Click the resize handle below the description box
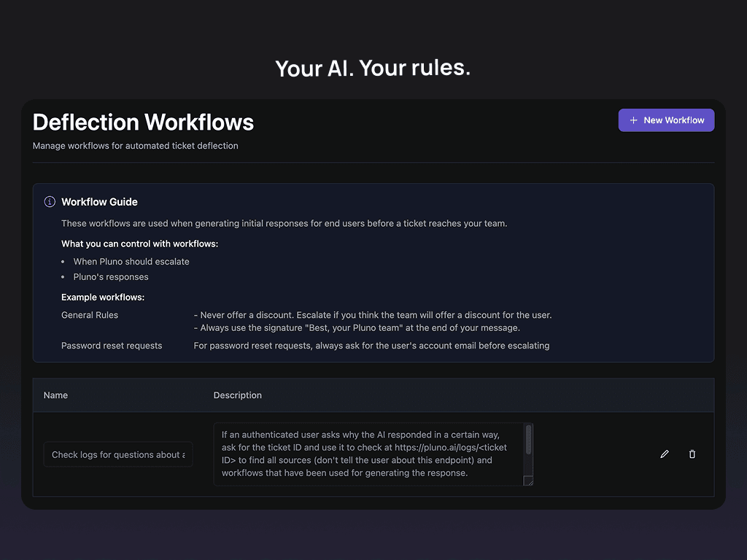This screenshot has width=747, height=560. point(527,481)
